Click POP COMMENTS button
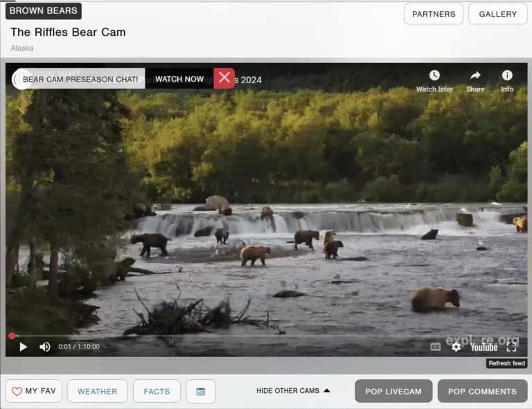 click(482, 391)
